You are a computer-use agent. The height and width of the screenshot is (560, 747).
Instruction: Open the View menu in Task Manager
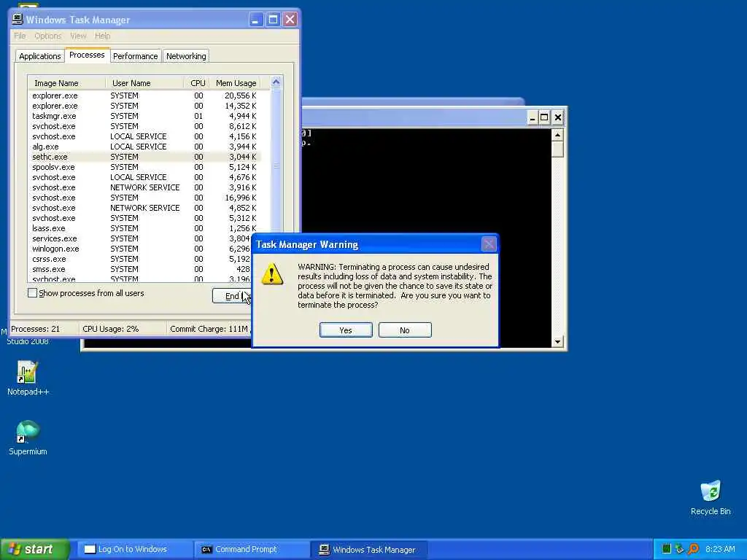(x=78, y=36)
